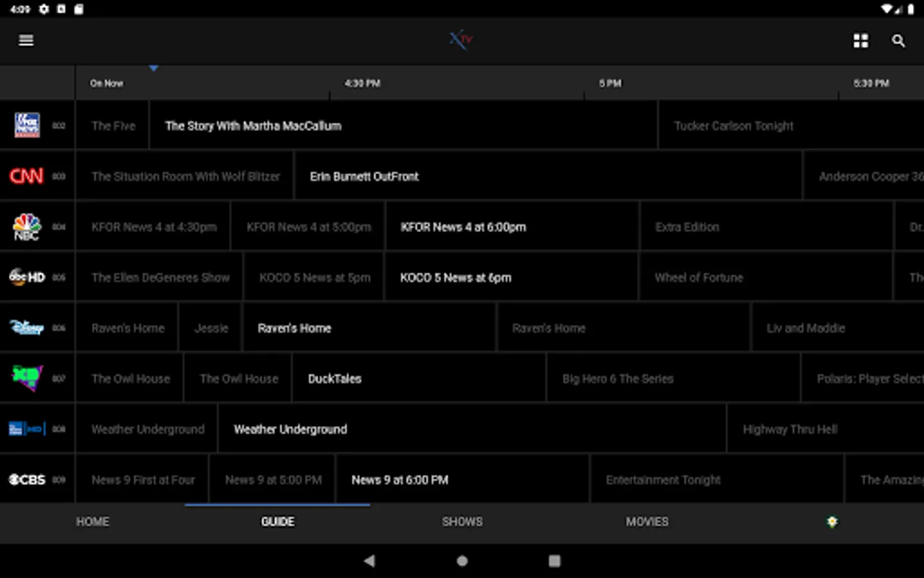Viewport: 924px width, 578px height.
Task: Select the Liv and Maddie program
Action: 837,328
